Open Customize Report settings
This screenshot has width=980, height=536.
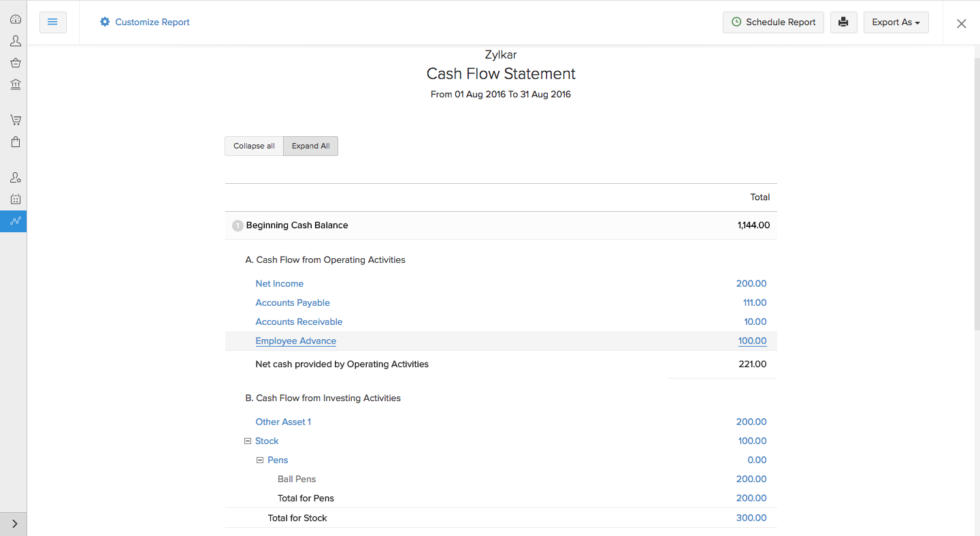144,22
